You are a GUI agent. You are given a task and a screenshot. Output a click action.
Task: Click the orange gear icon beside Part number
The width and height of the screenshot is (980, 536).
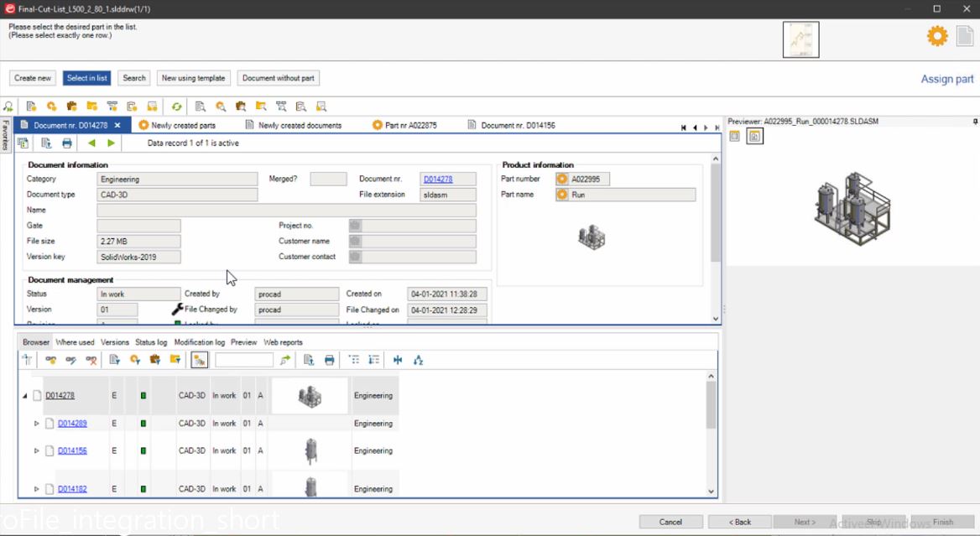pyautogui.click(x=562, y=180)
